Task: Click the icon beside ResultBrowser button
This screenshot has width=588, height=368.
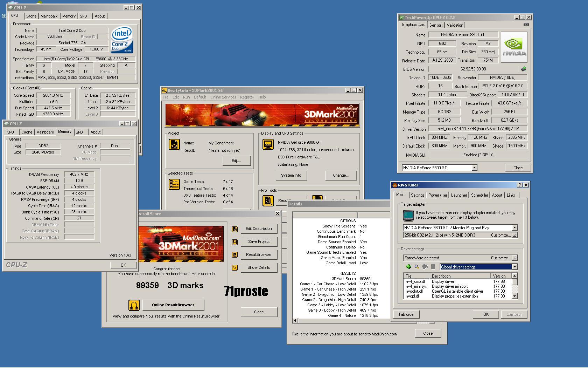Action: [235, 255]
